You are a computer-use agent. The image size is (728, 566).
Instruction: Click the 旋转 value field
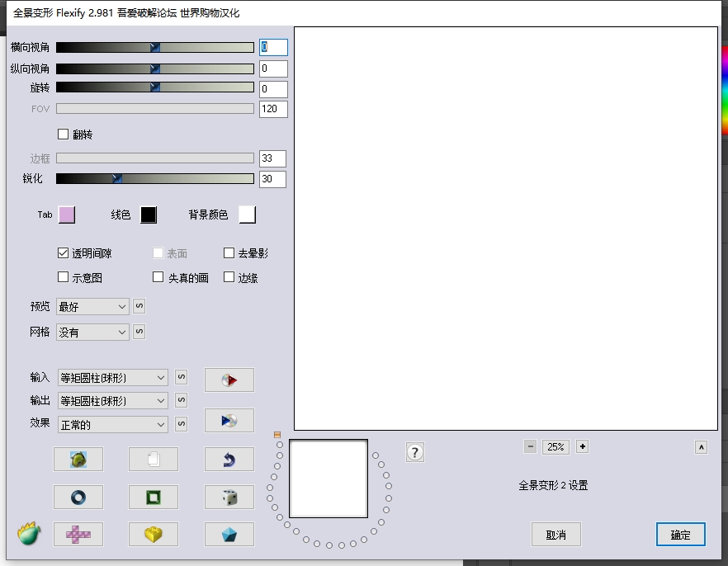coord(273,89)
